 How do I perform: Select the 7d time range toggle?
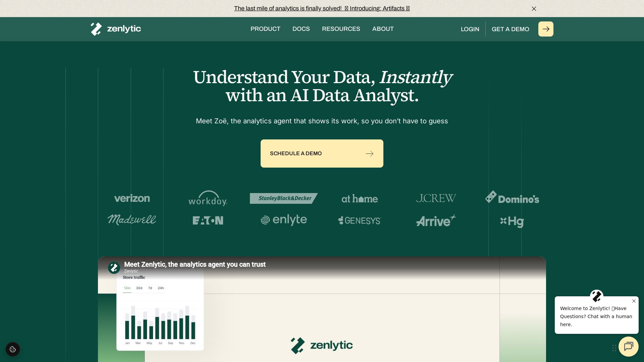pos(150,288)
